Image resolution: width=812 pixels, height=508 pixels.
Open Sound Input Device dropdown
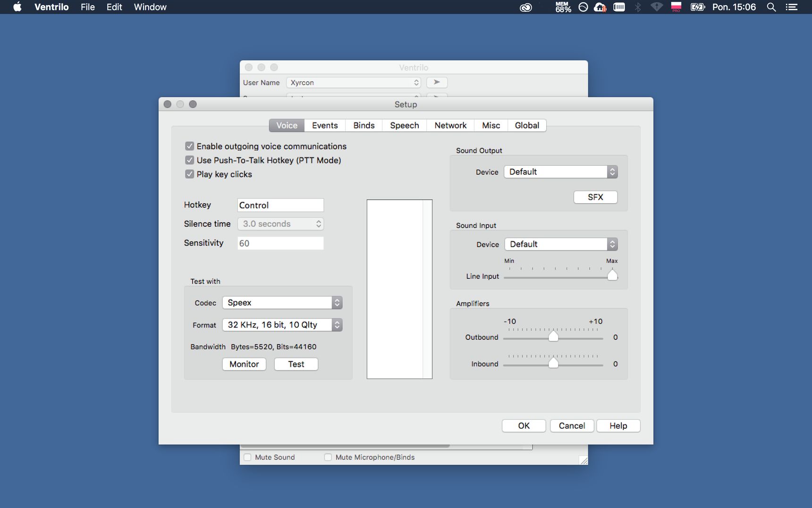(x=561, y=244)
